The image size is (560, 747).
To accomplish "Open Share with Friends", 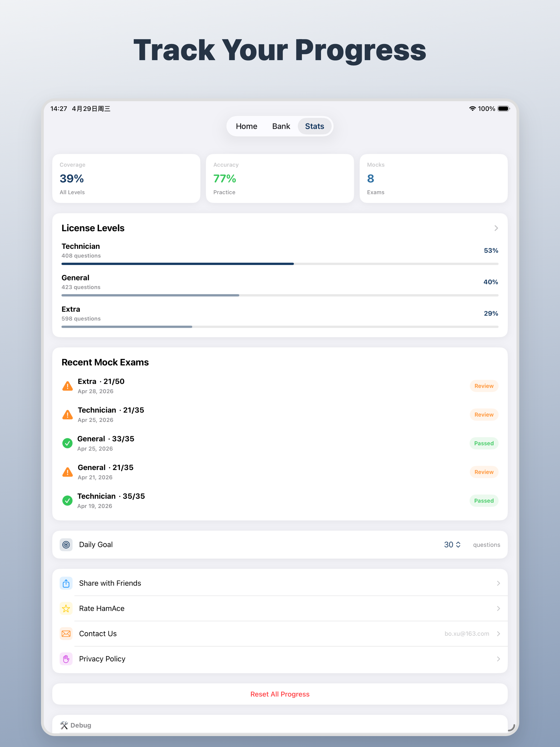I will click(280, 583).
